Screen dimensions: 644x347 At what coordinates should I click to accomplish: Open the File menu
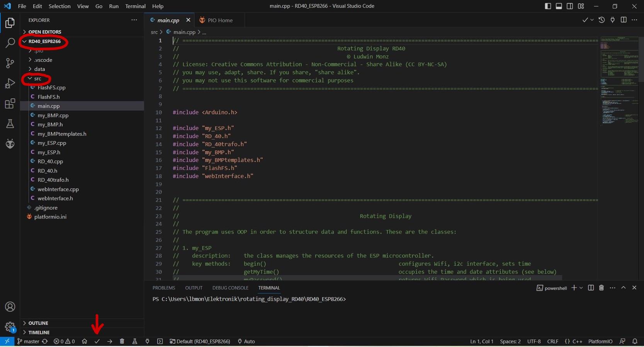(x=22, y=6)
